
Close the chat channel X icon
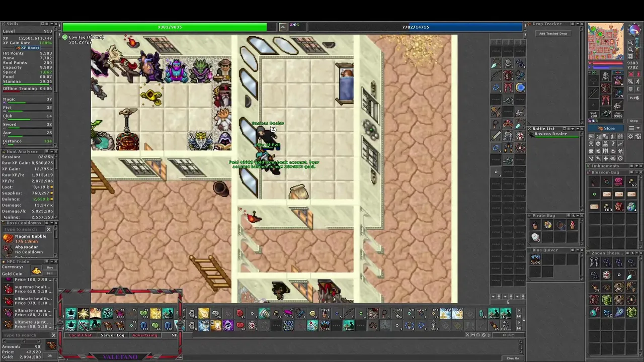467,335
